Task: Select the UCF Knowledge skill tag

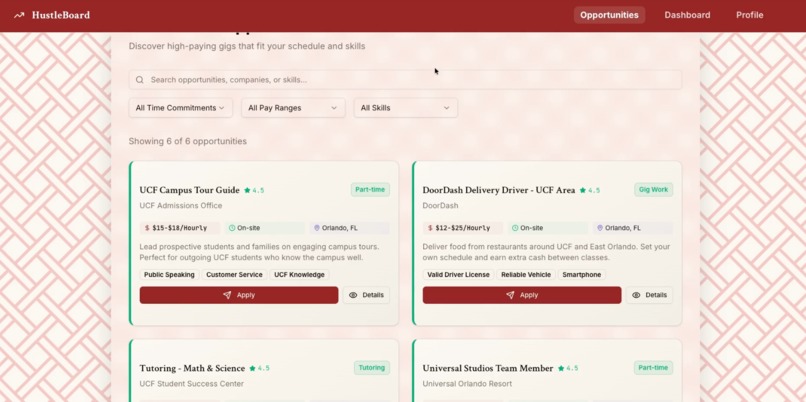Action: point(300,275)
